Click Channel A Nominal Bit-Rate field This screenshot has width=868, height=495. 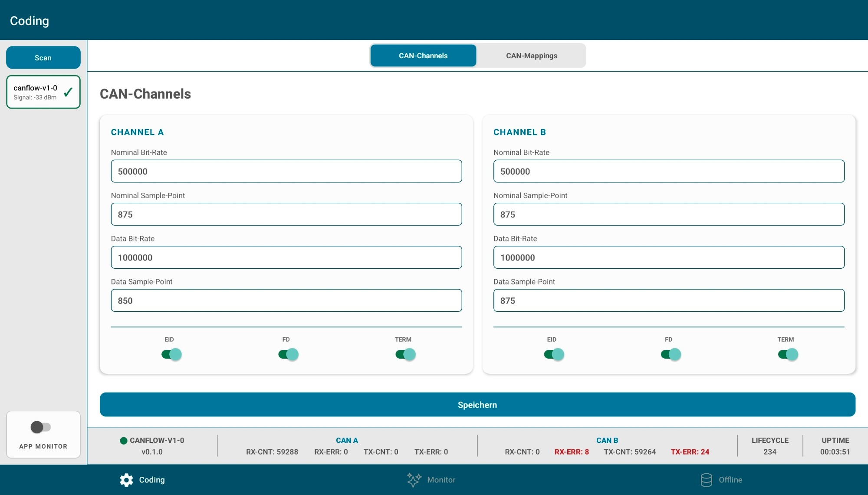click(286, 171)
